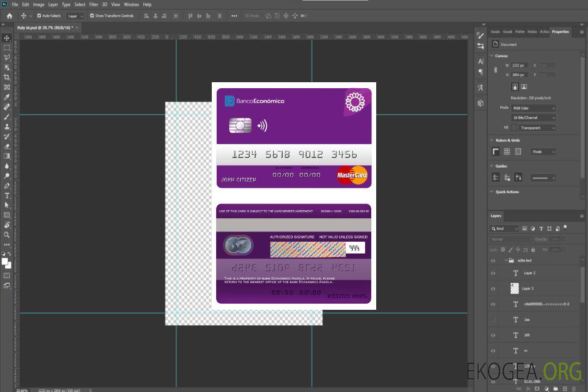Click the Home button in options bar

[9, 16]
